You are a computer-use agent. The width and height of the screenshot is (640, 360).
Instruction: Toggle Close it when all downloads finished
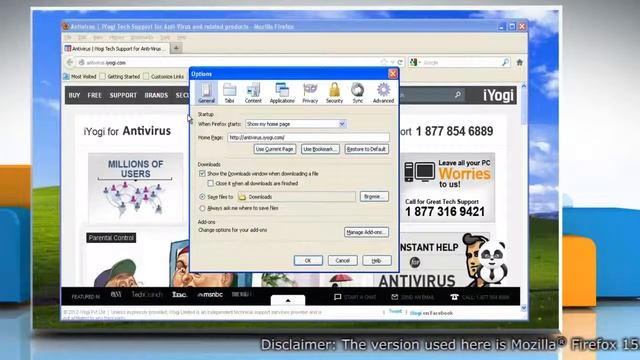211,184
